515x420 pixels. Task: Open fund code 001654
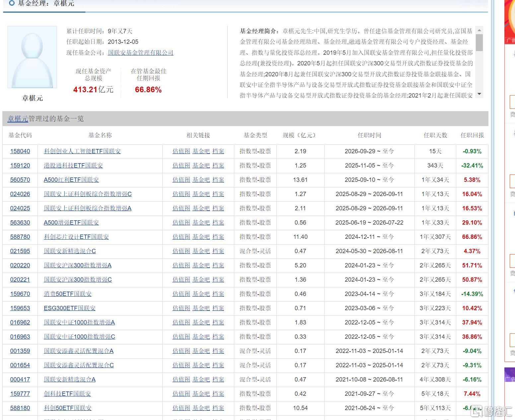[x=20, y=365]
